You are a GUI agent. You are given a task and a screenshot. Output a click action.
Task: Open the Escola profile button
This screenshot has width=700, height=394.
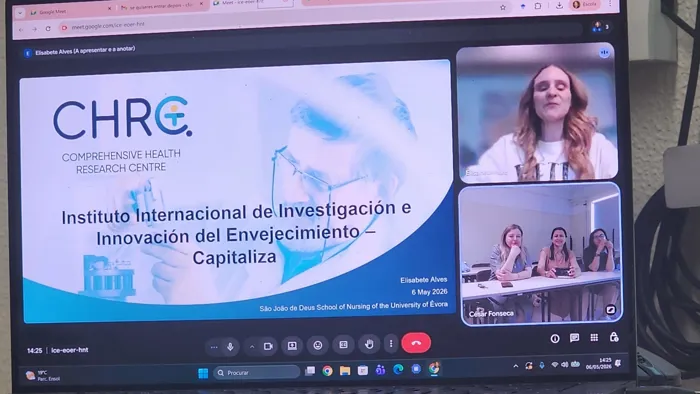click(x=584, y=4)
